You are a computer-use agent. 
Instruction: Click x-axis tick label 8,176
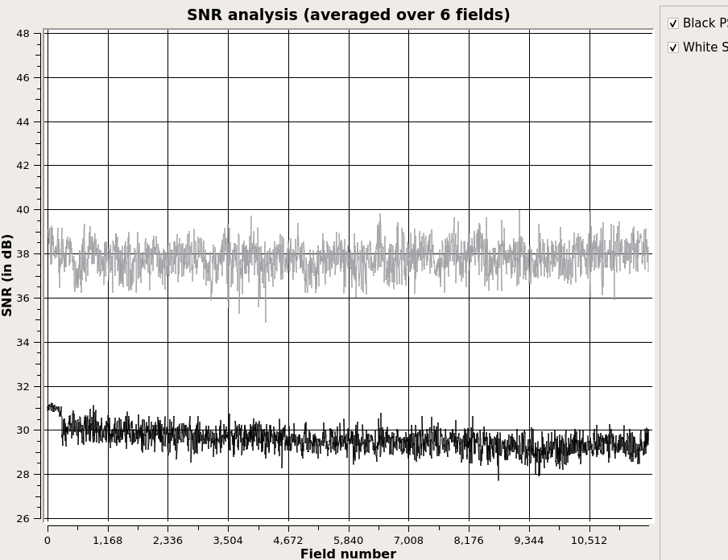pos(469,541)
